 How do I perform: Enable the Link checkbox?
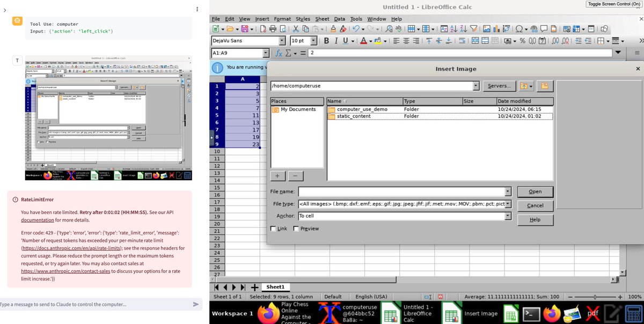coord(274,229)
